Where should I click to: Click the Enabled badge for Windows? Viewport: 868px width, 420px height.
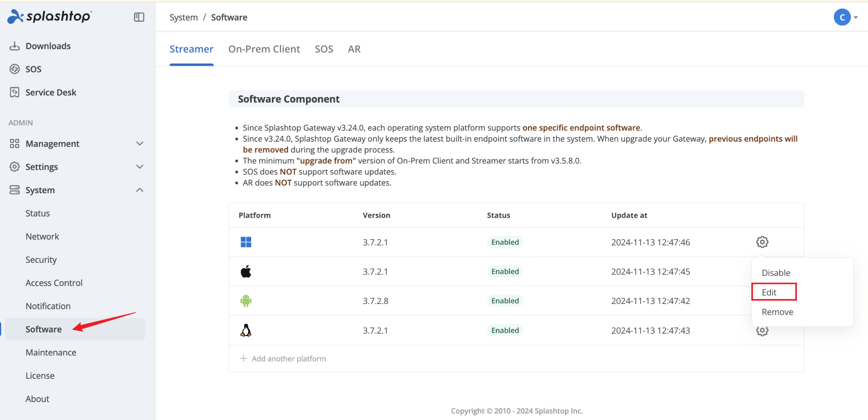click(505, 242)
